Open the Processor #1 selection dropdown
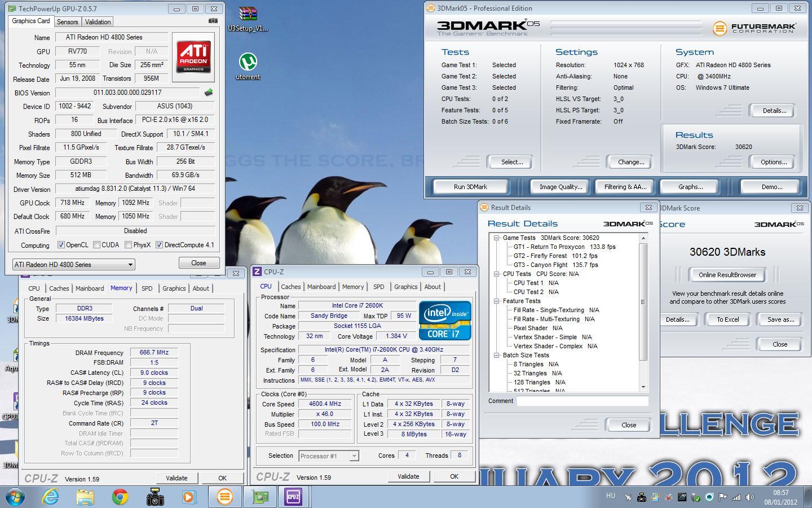The image size is (812, 508). pos(329,456)
